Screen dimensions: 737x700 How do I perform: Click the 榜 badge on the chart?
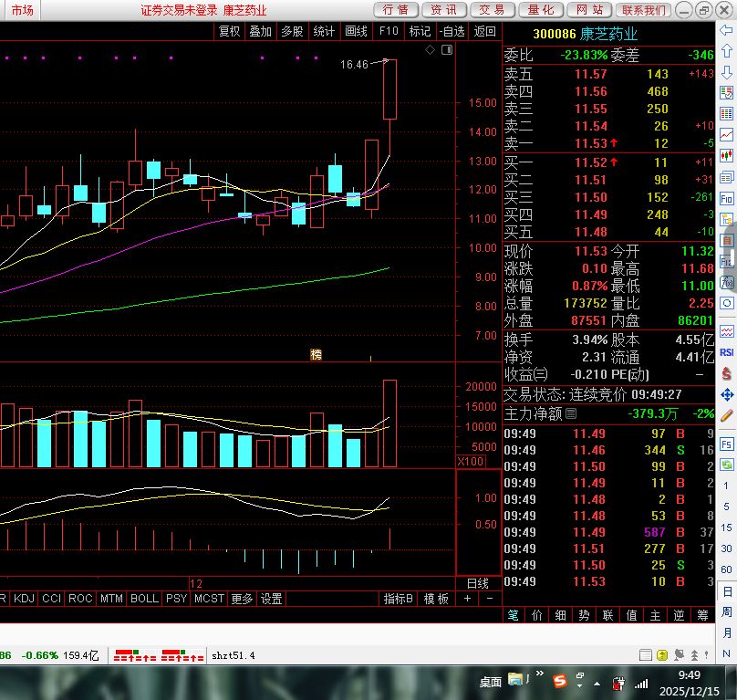coord(316,355)
